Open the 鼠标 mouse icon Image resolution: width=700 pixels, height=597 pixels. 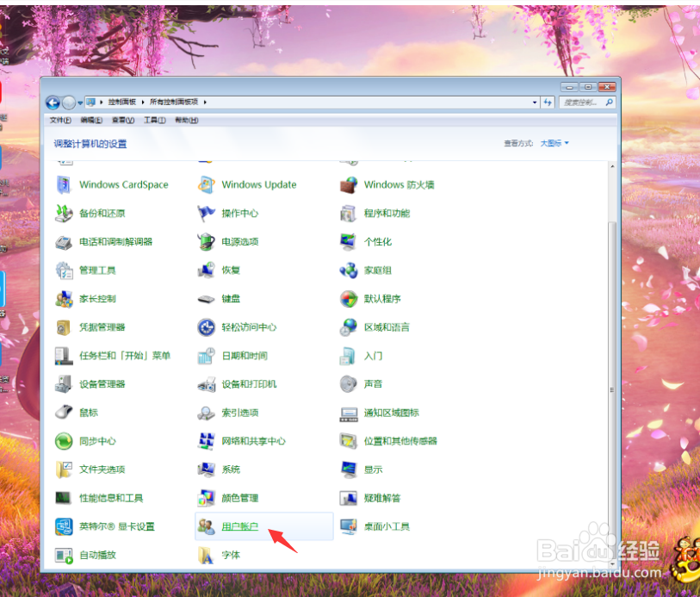(x=64, y=413)
